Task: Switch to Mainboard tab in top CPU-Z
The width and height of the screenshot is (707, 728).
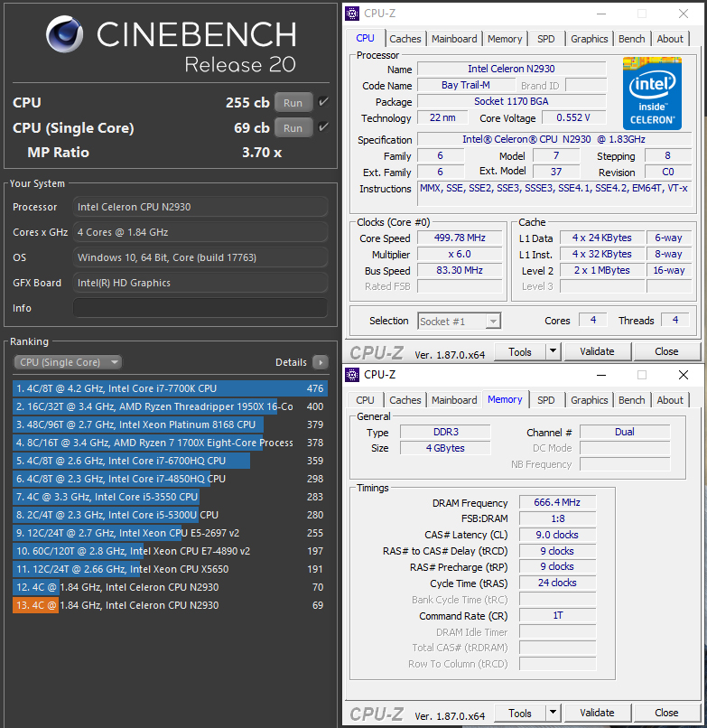Action: pos(454,39)
